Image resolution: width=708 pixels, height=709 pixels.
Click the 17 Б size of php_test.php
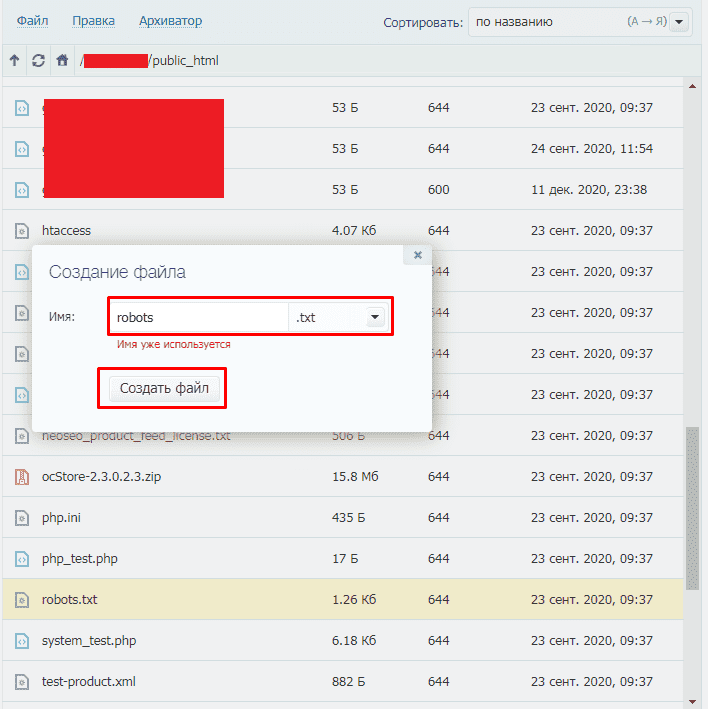click(x=345, y=559)
